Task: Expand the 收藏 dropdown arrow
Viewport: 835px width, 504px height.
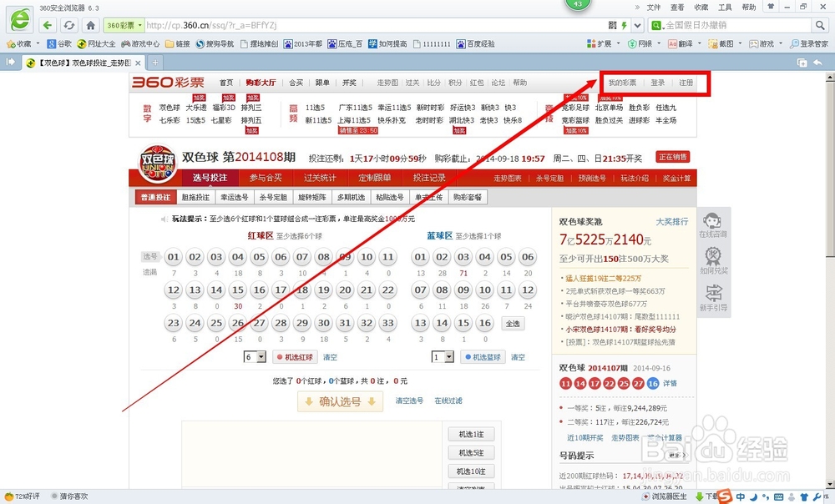Action: click(x=38, y=43)
